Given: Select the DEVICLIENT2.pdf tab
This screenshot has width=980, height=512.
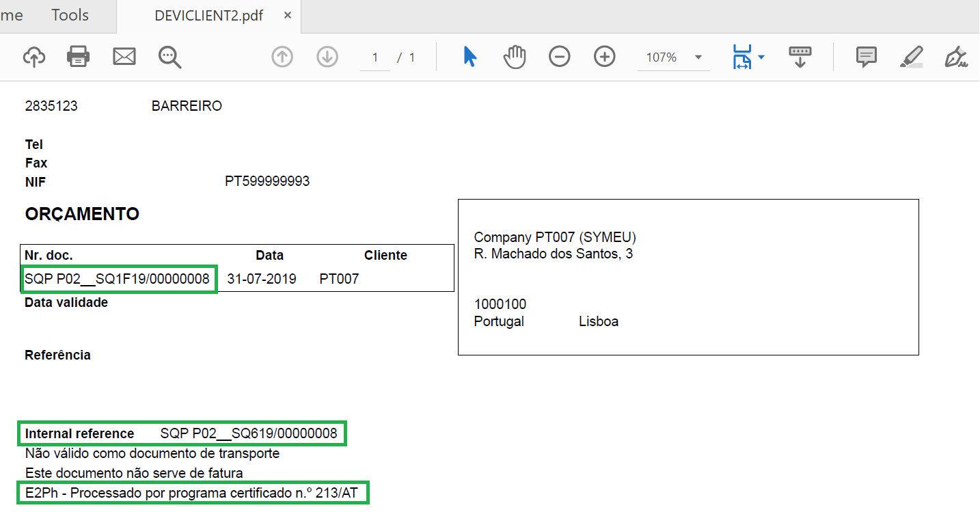Looking at the screenshot, I should (208, 16).
